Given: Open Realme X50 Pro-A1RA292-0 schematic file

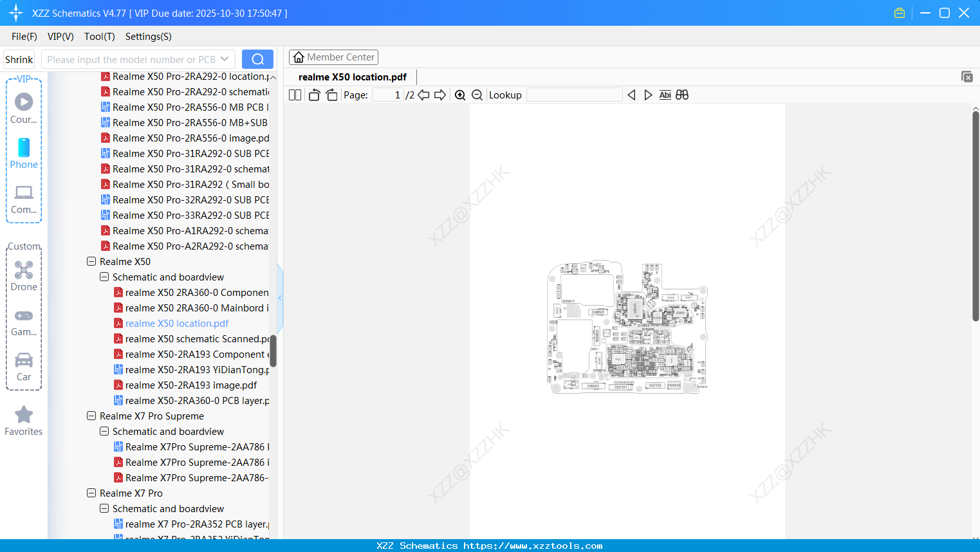Looking at the screenshot, I should pyautogui.click(x=185, y=231).
